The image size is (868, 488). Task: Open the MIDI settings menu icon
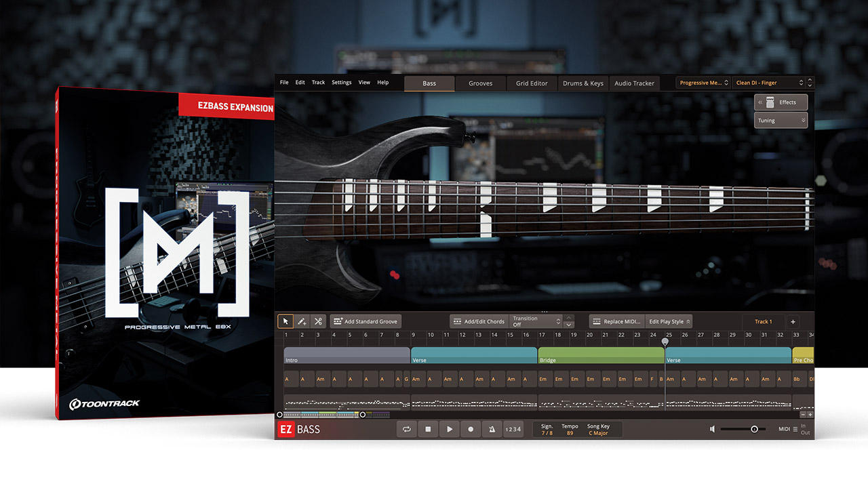(x=795, y=429)
